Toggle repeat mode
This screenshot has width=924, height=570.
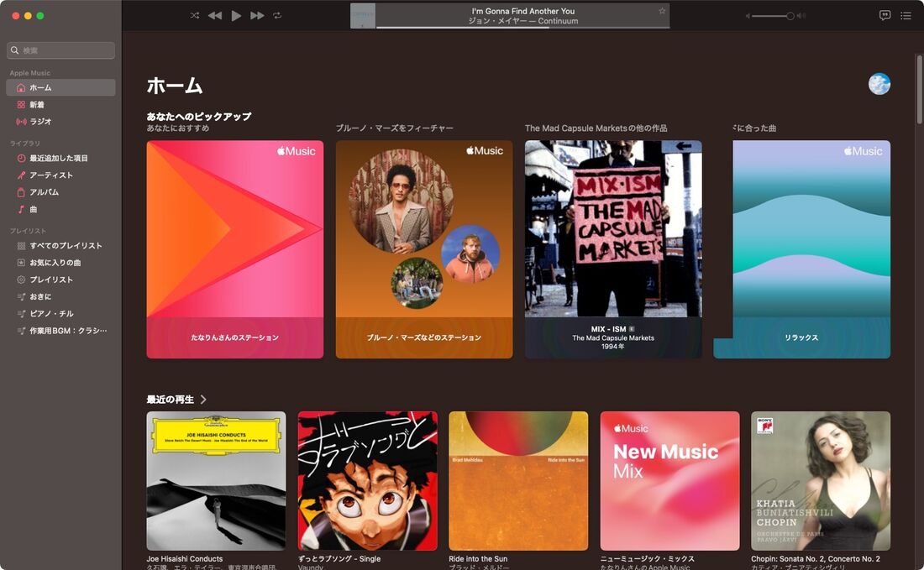277,16
